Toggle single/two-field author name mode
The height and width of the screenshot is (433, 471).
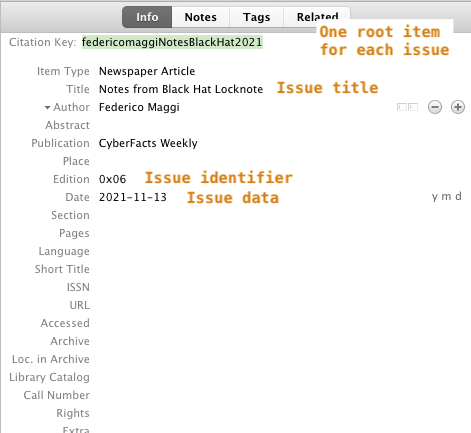pyautogui.click(x=407, y=107)
